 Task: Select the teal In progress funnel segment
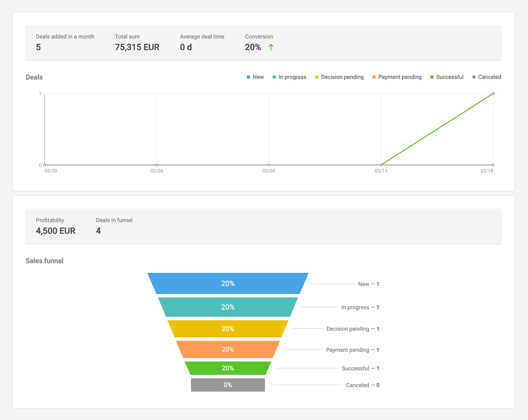228,307
